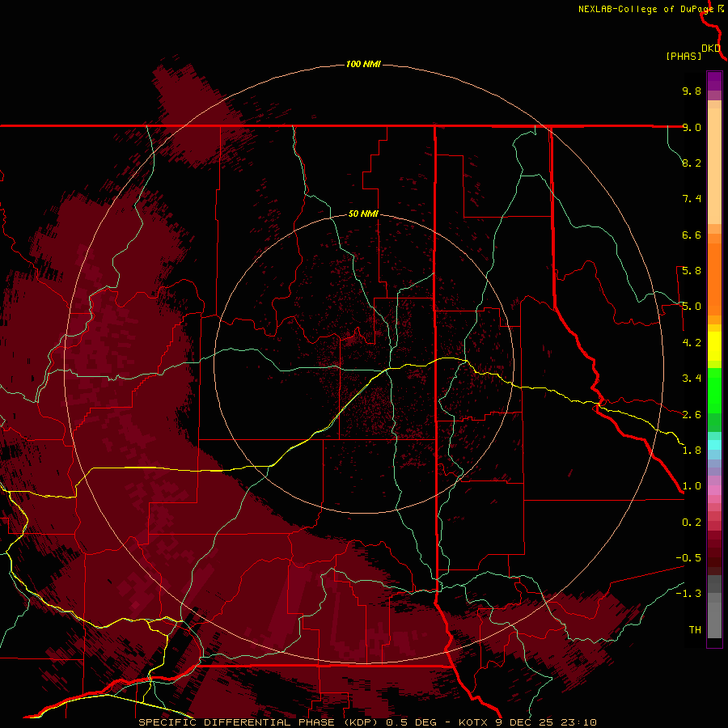Click the 2.6 scale value

pyautogui.click(x=692, y=415)
